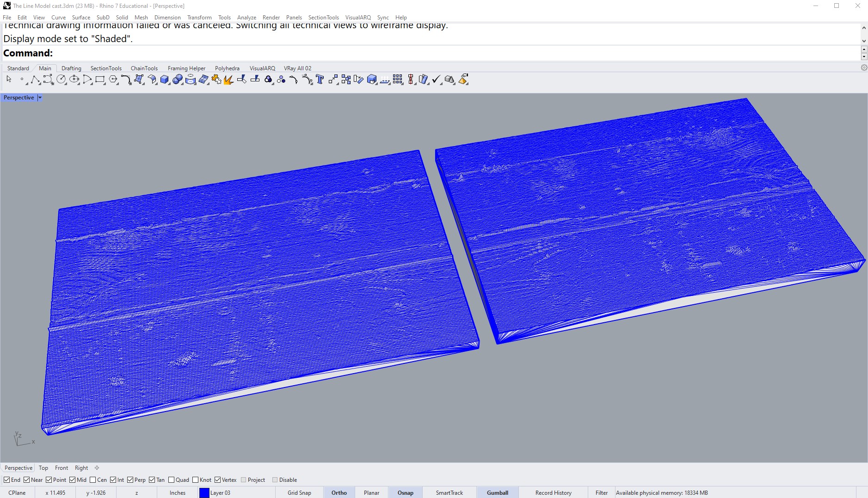Expand the command history scroll-down arrow
The width and height of the screenshot is (868, 498).
[x=863, y=41]
